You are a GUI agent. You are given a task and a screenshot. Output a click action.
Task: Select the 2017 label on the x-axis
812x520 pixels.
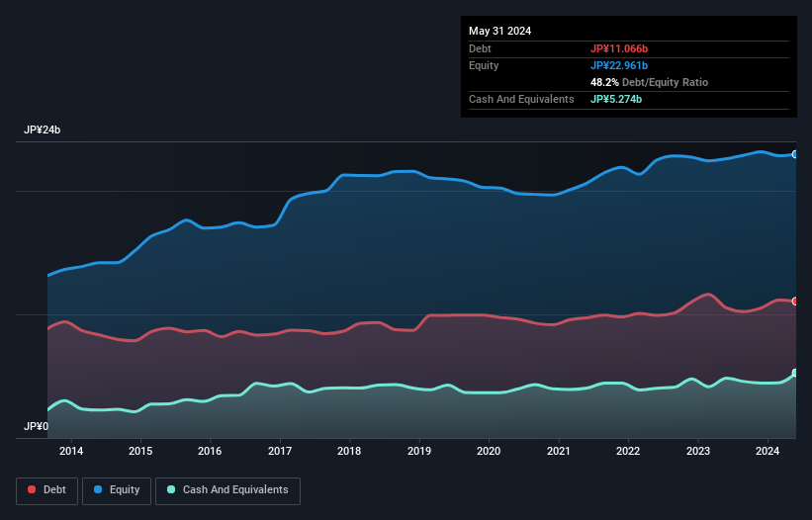pyautogui.click(x=280, y=451)
